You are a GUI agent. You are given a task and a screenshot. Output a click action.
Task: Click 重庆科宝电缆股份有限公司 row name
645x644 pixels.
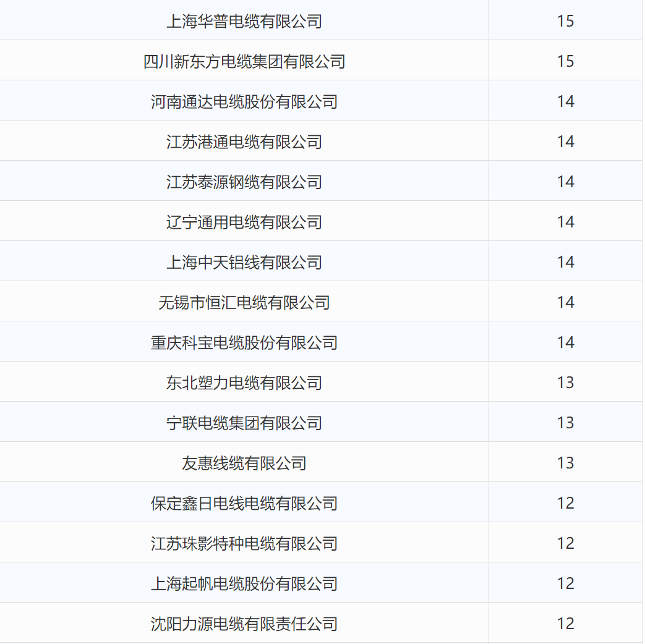(x=244, y=343)
